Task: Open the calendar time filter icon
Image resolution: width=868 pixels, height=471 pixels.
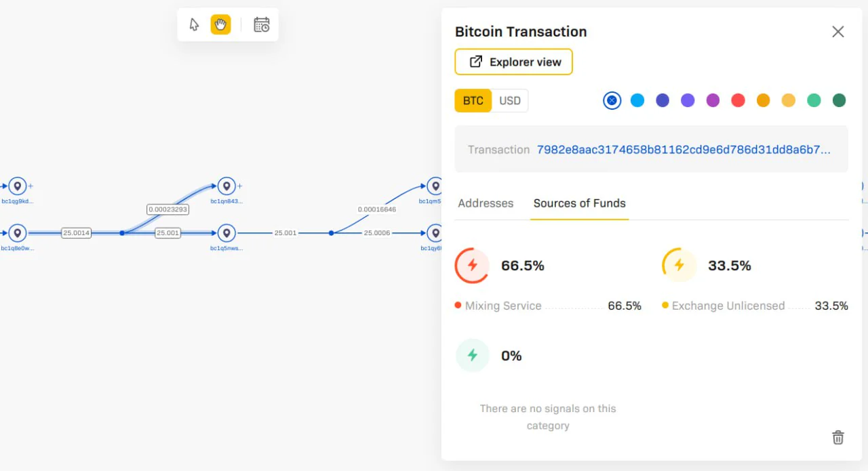Action: coord(262,25)
